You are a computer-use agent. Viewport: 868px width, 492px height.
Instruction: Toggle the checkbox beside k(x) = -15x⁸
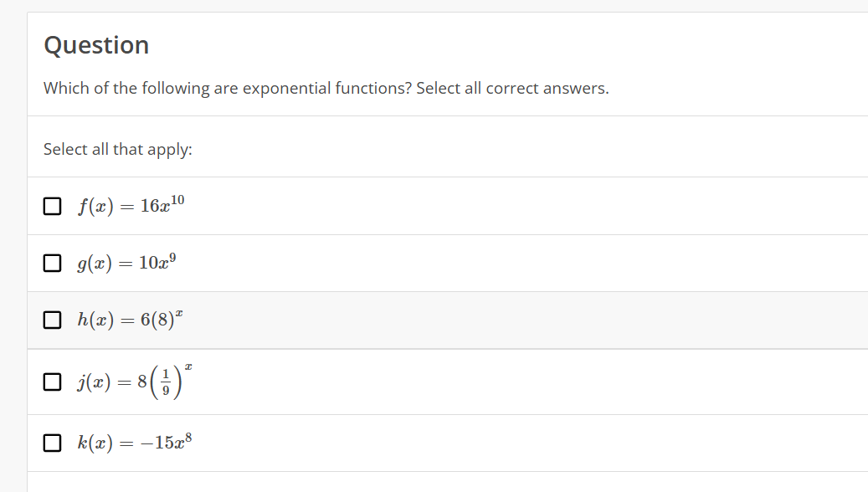pos(52,442)
